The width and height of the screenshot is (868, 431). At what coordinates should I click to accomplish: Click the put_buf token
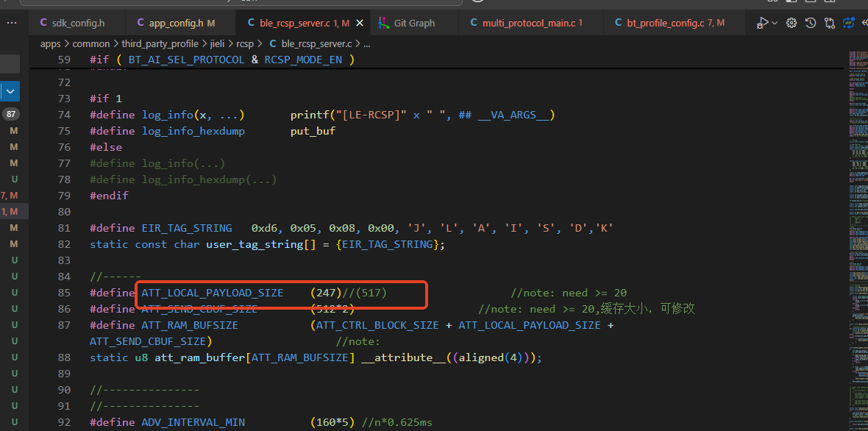point(313,131)
